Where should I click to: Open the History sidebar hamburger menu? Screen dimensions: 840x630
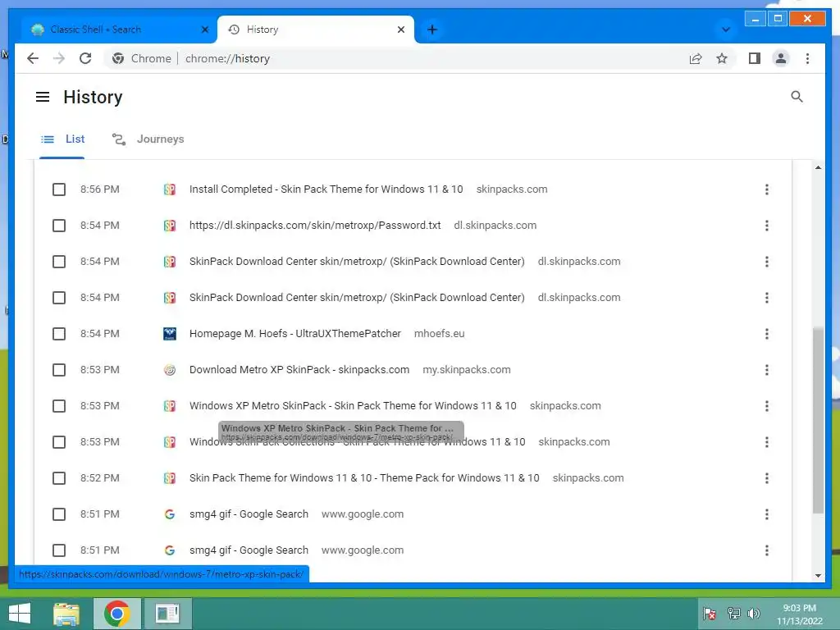coord(43,97)
